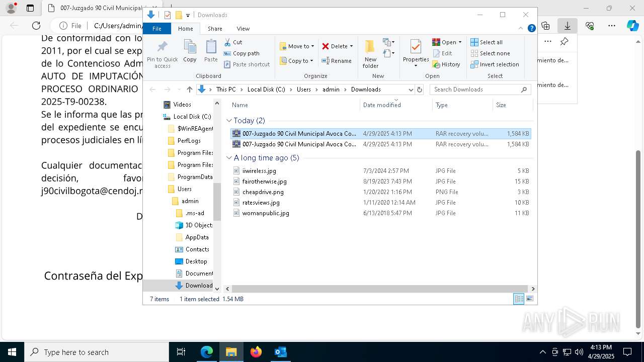Select iiwireless.jpg file

380,171
